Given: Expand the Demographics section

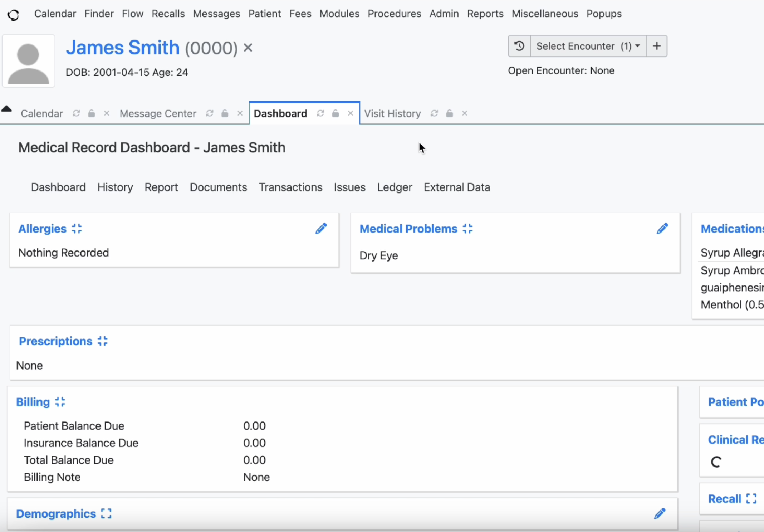Looking at the screenshot, I should pos(106,513).
